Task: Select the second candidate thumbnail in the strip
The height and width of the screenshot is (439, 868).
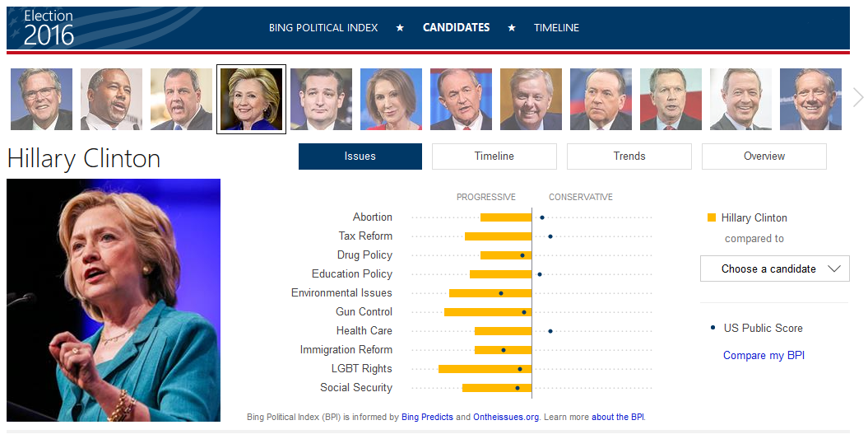Action: tap(111, 100)
